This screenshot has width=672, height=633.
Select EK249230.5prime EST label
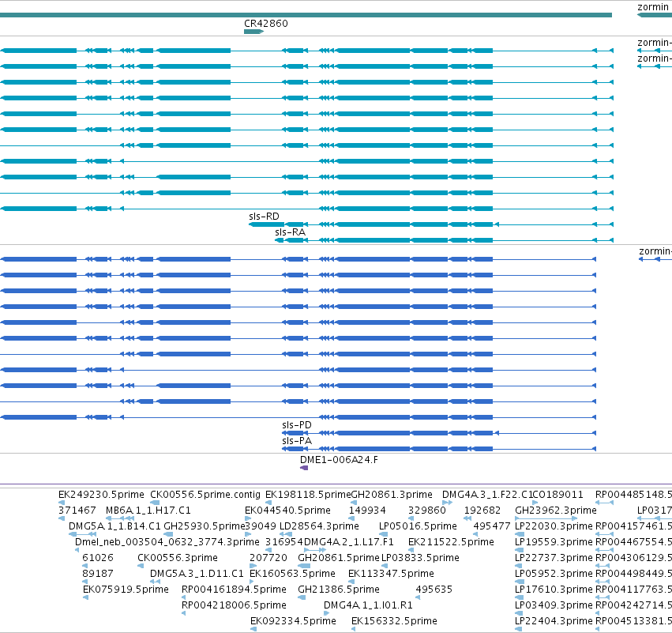[x=101, y=495]
